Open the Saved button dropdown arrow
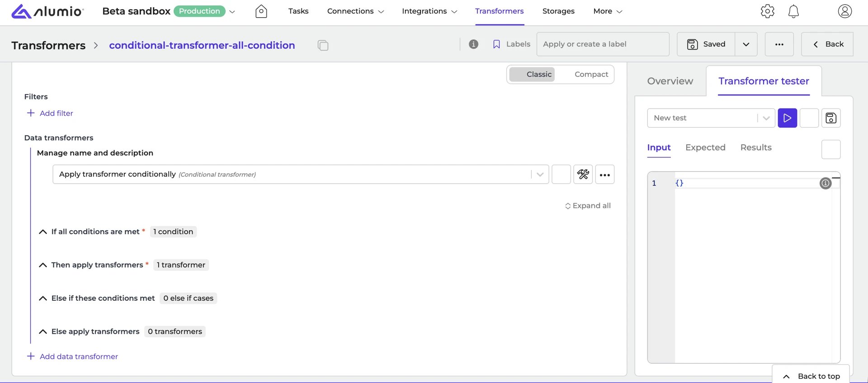This screenshot has height=383, width=868. (746, 44)
